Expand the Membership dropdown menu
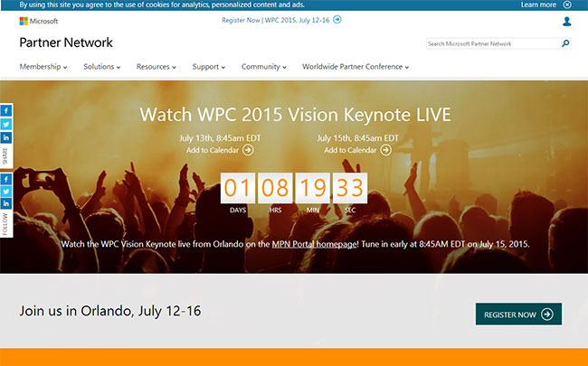Viewport: 588px width, 366px height. click(x=43, y=67)
